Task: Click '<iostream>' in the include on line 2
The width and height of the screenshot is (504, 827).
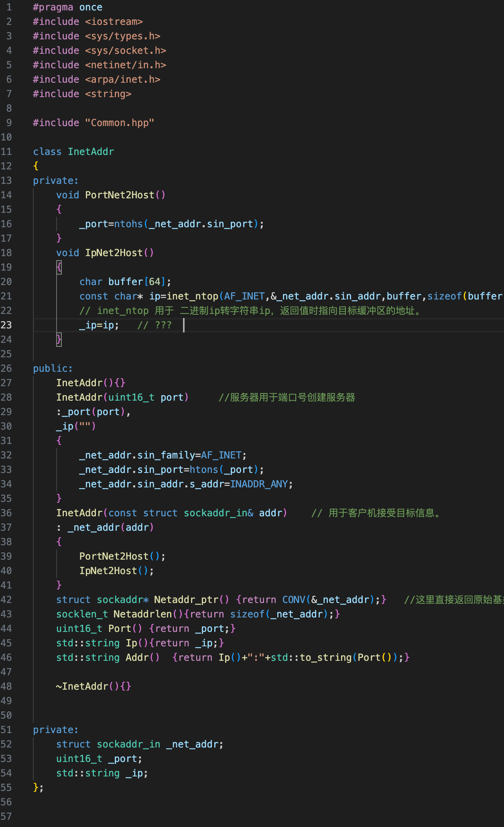Action: pyautogui.click(x=114, y=22)
